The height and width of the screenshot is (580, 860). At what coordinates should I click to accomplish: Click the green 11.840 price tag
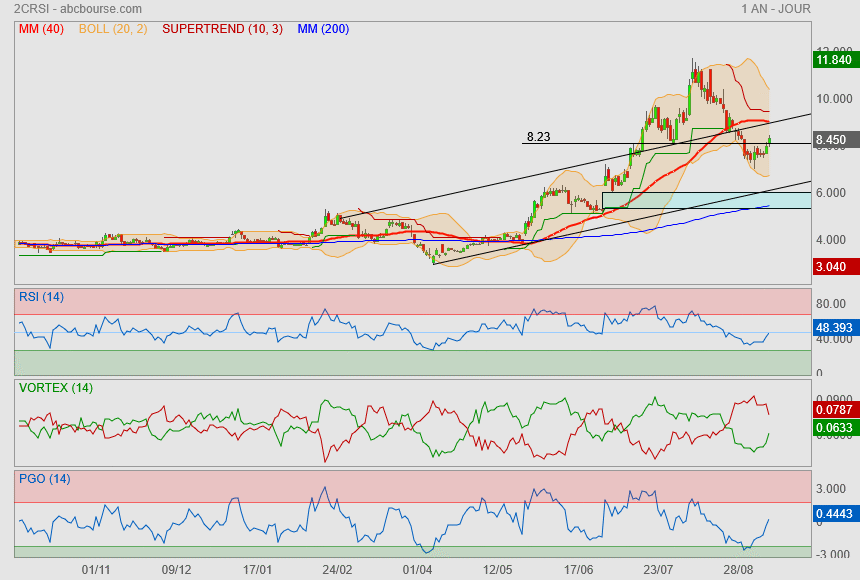[x=833, y=60]
